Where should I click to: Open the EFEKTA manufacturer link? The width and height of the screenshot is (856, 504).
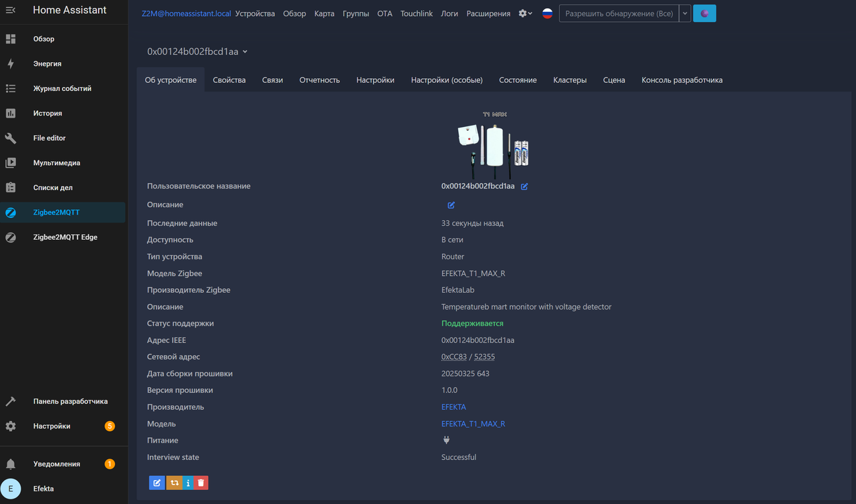pos(453,407)
